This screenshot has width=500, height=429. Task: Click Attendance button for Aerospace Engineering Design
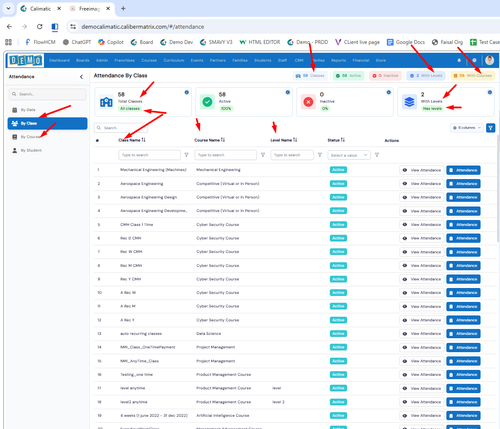coord(463,197)
